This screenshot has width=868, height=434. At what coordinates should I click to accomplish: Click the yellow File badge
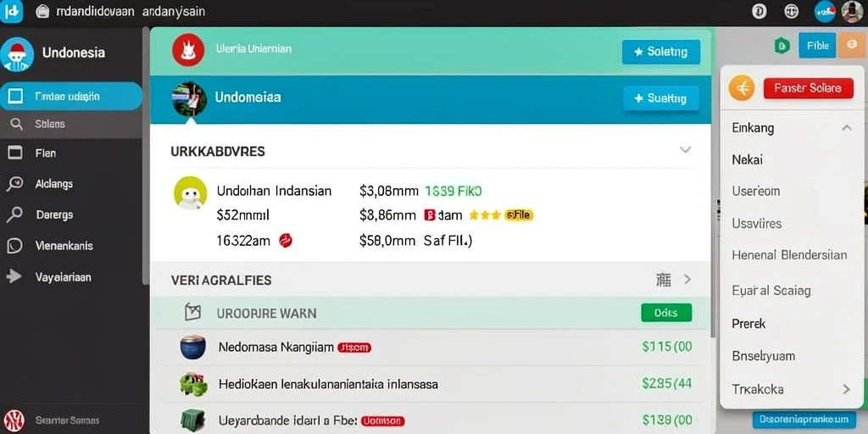519,215
